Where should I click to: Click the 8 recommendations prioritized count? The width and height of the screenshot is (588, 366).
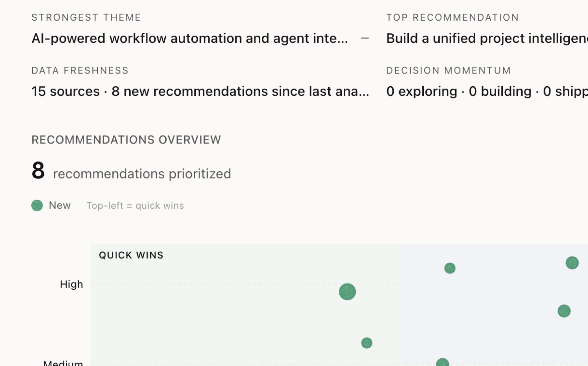coord(131,172)
